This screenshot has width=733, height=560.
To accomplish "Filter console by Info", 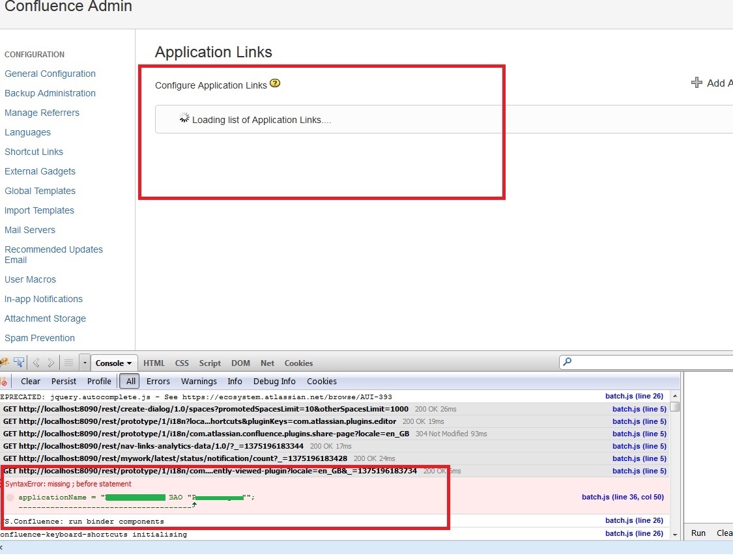I will pyautogui.click(x=235, y=382).
